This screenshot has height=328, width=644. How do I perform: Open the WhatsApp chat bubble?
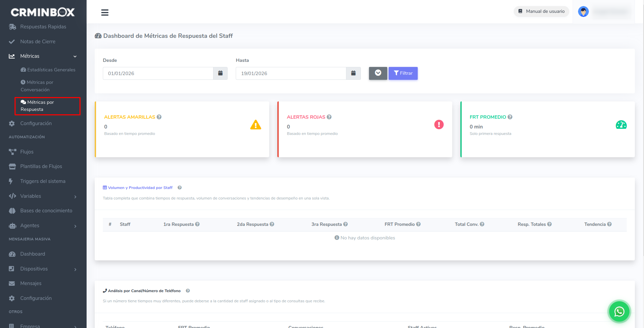pyautogui.click(x=619, y=311)
